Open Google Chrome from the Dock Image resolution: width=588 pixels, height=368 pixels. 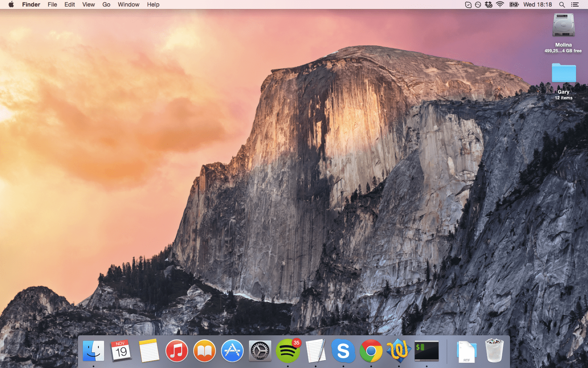pyautogui.click(x=371, y=351)
